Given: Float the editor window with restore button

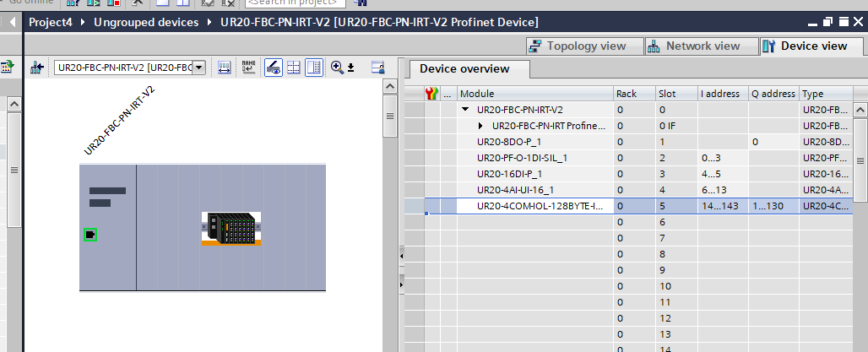Looking at the screenshot, I should [827, 23].
